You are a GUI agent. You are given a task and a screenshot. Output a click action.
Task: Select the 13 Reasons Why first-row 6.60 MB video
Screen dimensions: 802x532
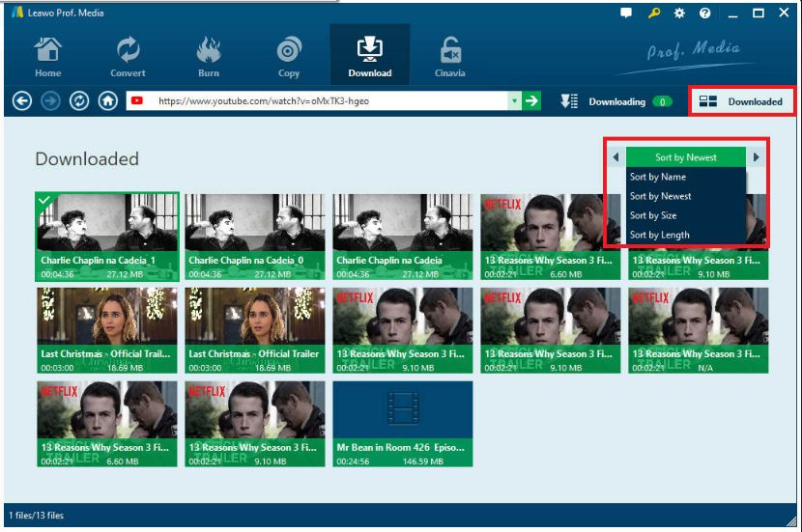(x=551, y=237)
